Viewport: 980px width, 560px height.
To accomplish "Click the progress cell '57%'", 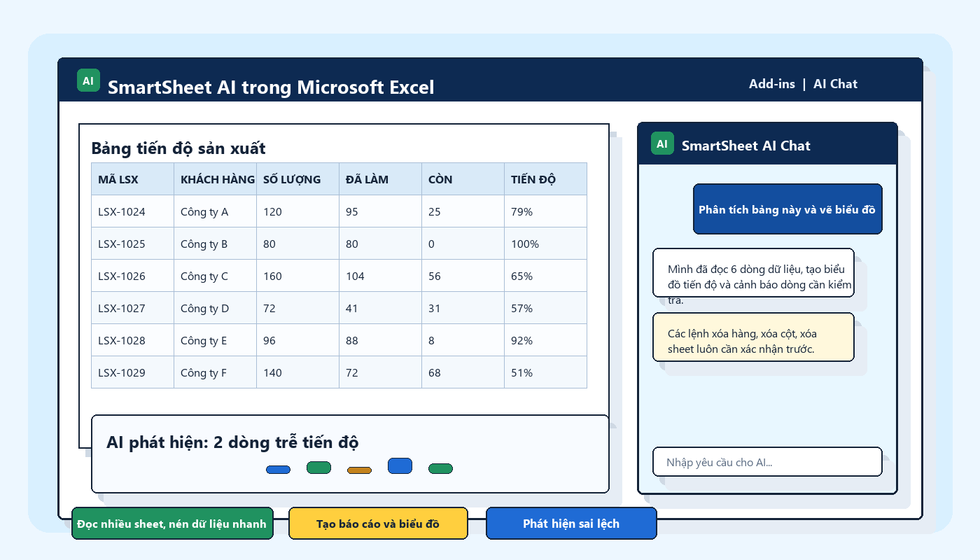I will [546, 308].
